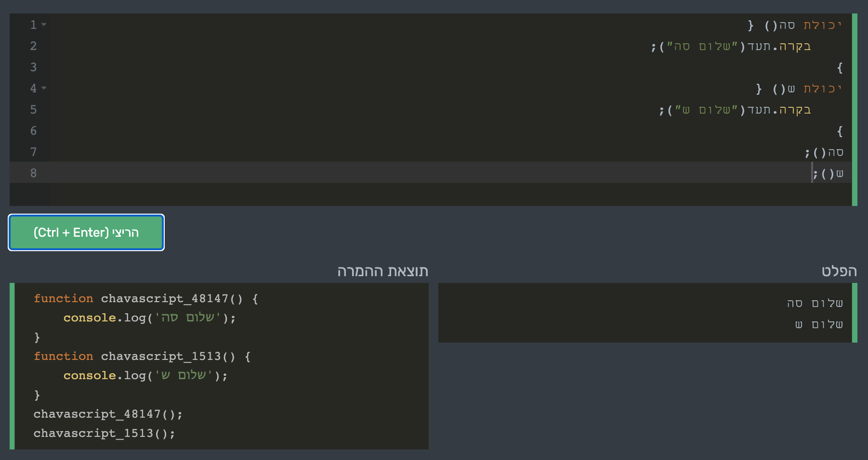Click the console.log statement printing שלום סה
Screen dimensions: 868x460
[x=135, y=317]
